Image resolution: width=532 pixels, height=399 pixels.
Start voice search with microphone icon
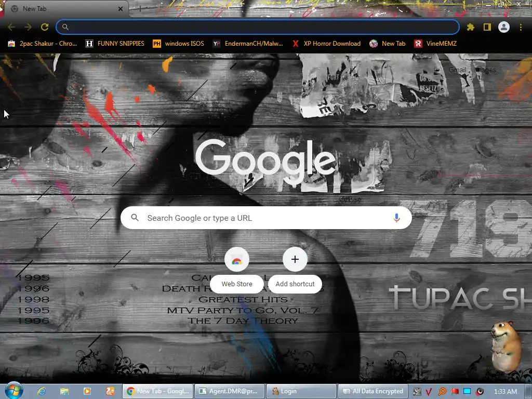(x=396, y=218)
